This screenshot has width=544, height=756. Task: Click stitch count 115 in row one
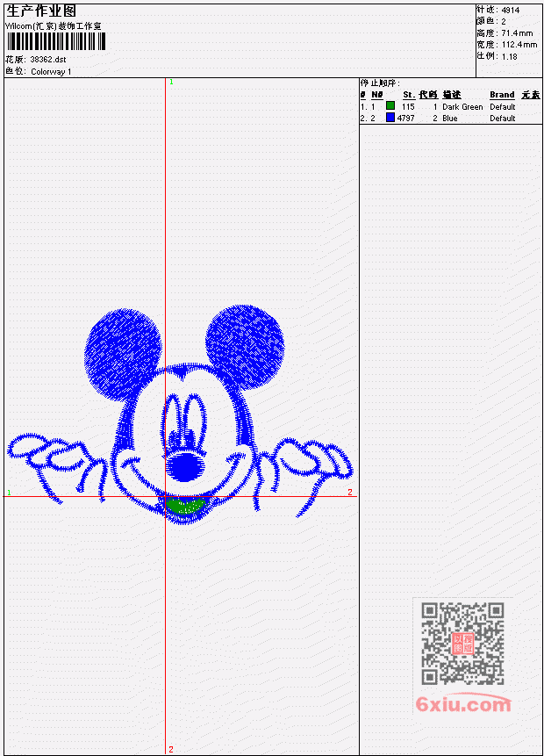coord(408,106)
